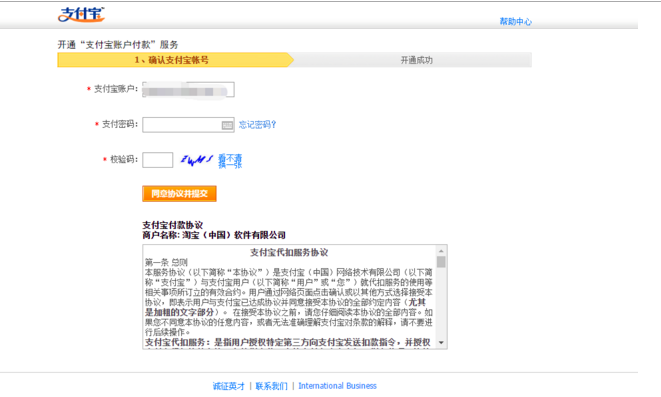The height and width of the screenshot is (397, 661).
Task: Click the Alipay 支付宝 logo
Action: pyautogui.click(x=81, y=15)
